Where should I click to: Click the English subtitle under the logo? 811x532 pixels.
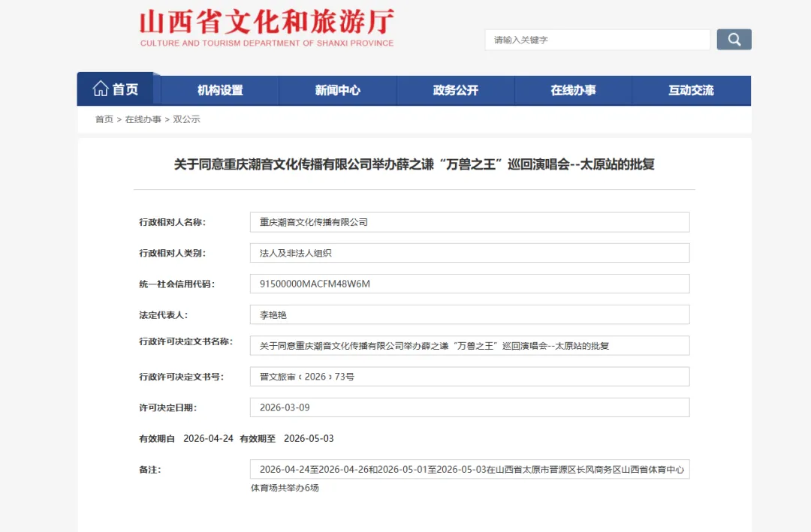point(267,43)
